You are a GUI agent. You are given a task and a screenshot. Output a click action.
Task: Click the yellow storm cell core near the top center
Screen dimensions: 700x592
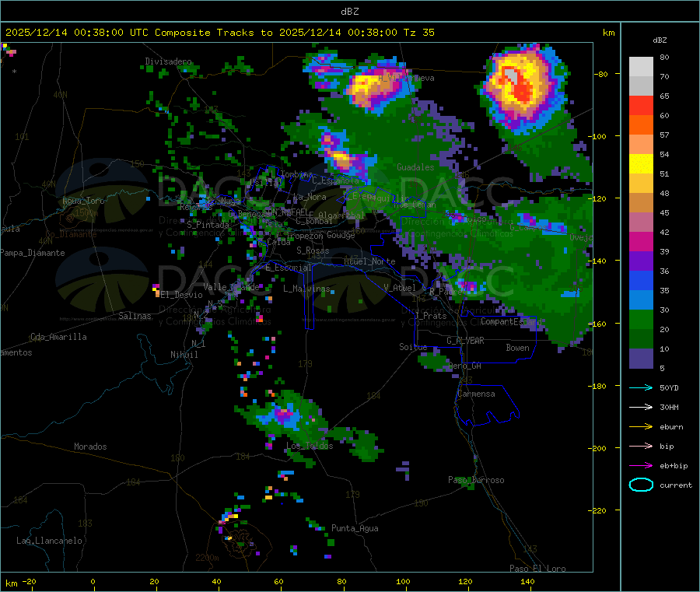tap(366, 87)
